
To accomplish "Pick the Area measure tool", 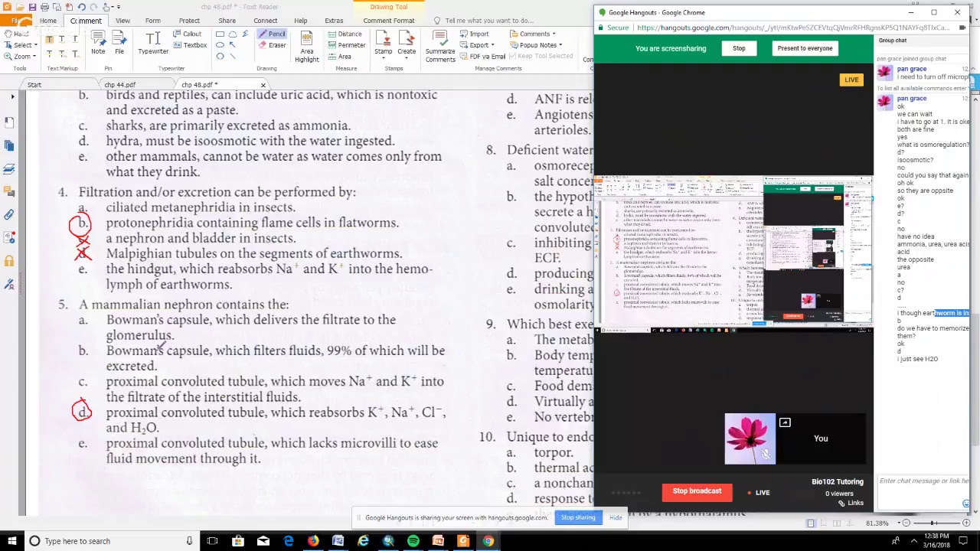I will click(x=339, y=57).
